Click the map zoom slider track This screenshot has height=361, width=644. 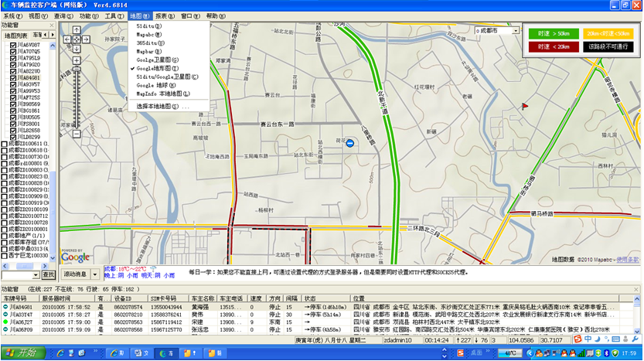coord(77,97)
